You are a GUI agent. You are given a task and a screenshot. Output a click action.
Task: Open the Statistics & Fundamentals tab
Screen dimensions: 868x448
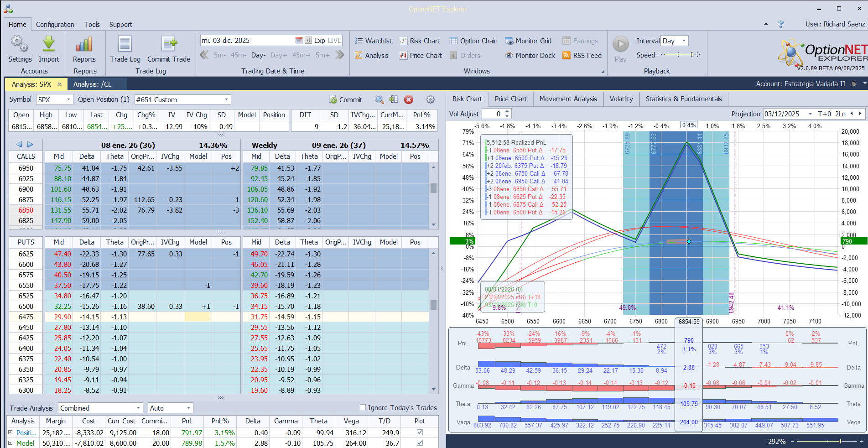pyautogui.click(x=683, y=99)
